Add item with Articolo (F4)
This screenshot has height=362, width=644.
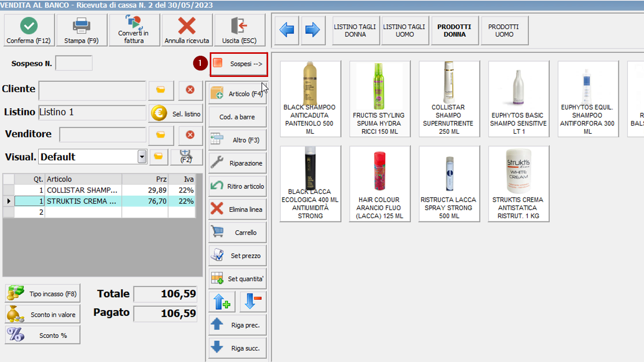click(237, 94)
